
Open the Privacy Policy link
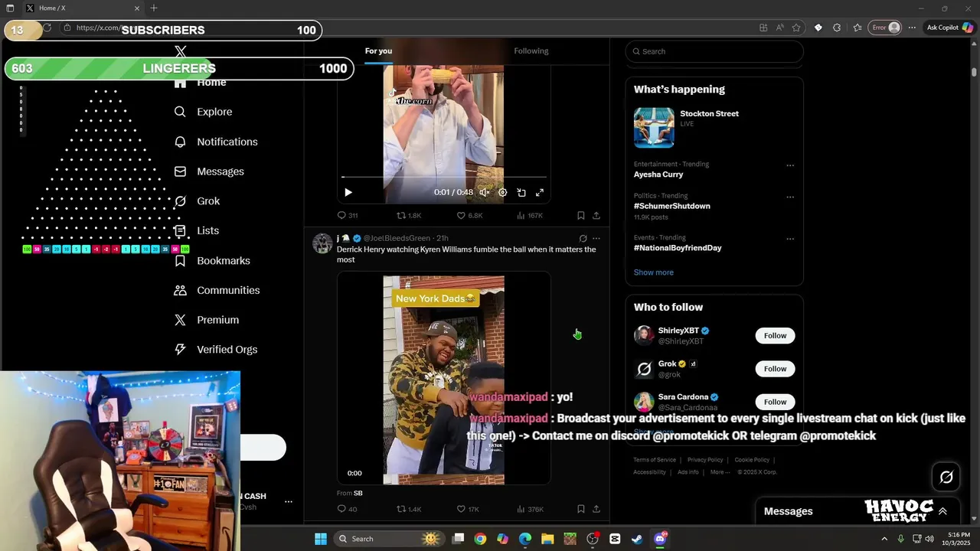point(705,460)
